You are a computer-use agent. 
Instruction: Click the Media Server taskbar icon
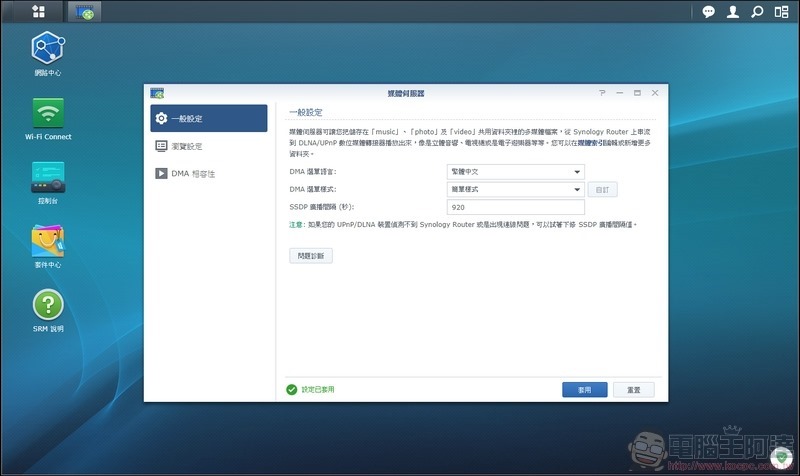click(87, 12)
